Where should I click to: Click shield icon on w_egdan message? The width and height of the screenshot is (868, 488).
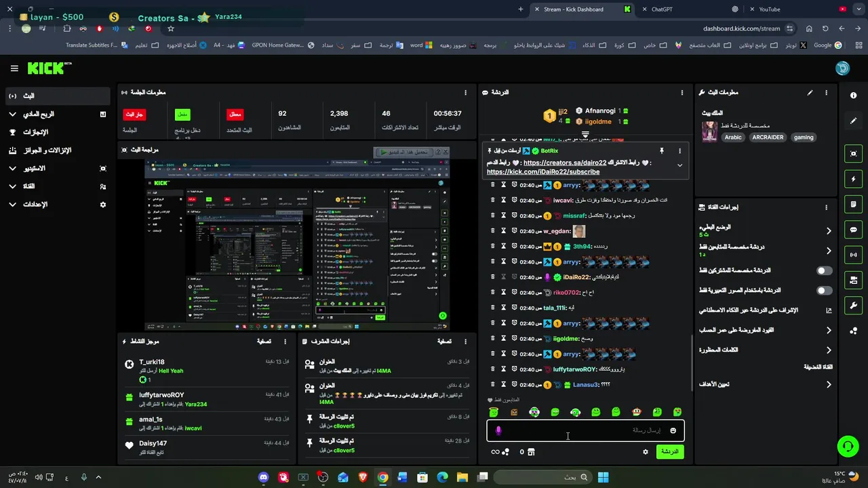(x=515, y=231)
